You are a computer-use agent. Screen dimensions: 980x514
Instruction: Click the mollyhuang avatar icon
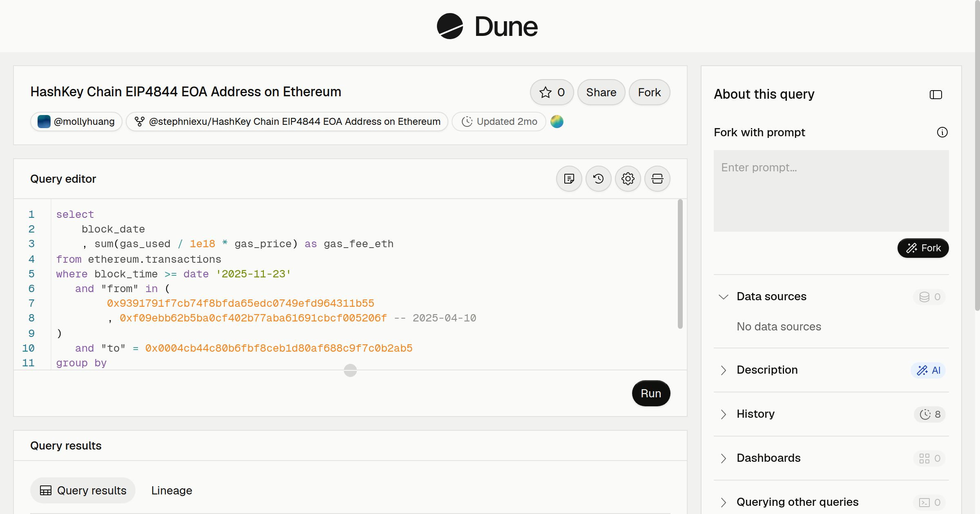coord(44,122)
